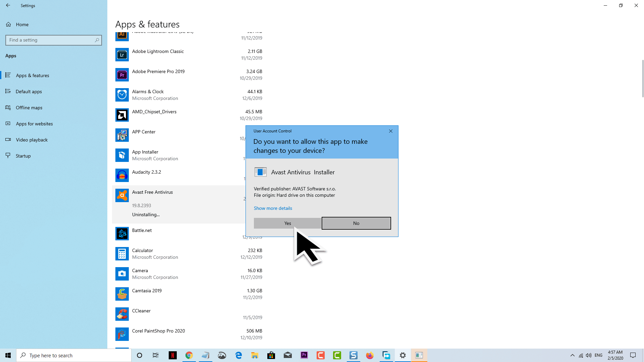Open Premiere Pro from taskbar

point(304,355)
